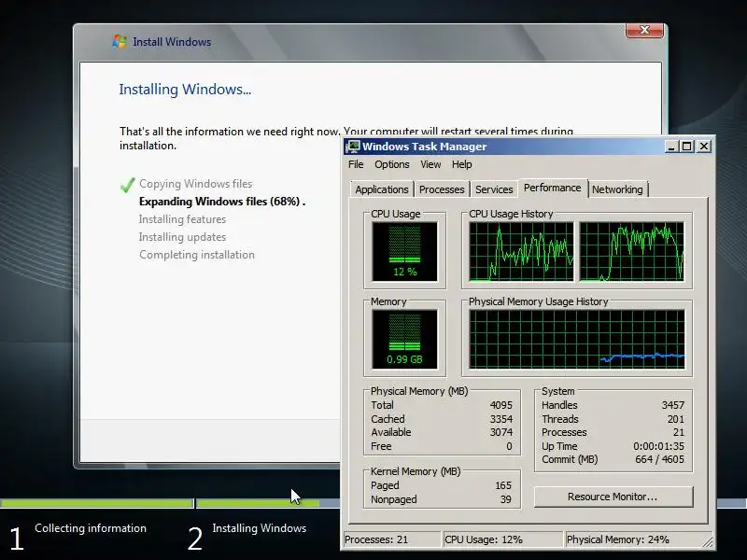Click the Available memory value 3074
Image resolution: width=747 pixels, height=560 pixels.
[501, 432]
